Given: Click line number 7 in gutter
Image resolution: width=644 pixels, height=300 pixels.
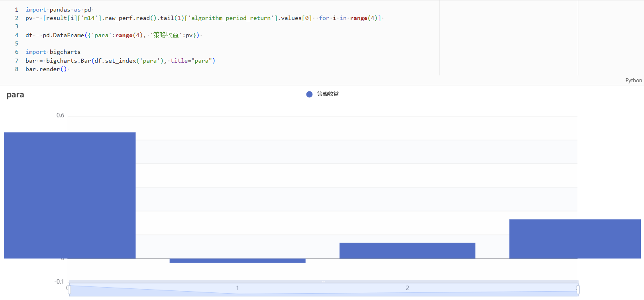Looking at the screenshot, I should click(17, 61).
